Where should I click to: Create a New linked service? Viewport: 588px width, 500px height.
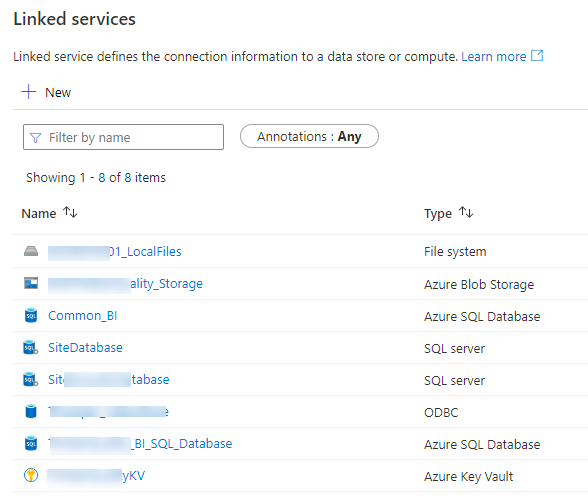coord(46,92)
